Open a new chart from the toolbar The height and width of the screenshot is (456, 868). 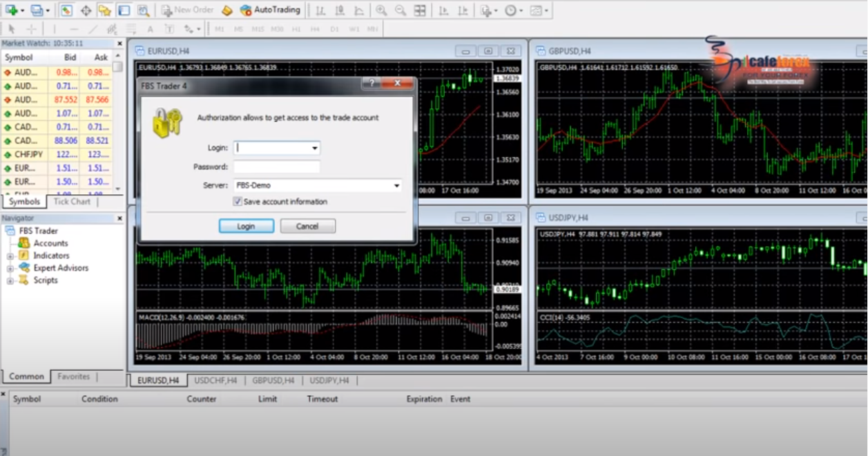tap(10, 10)
